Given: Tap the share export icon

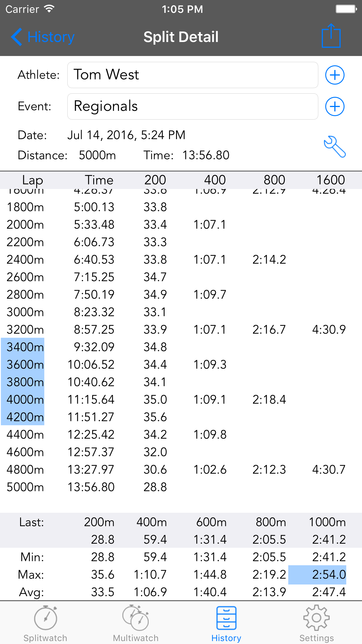Looking at the screenshot, I should point(331,36).
